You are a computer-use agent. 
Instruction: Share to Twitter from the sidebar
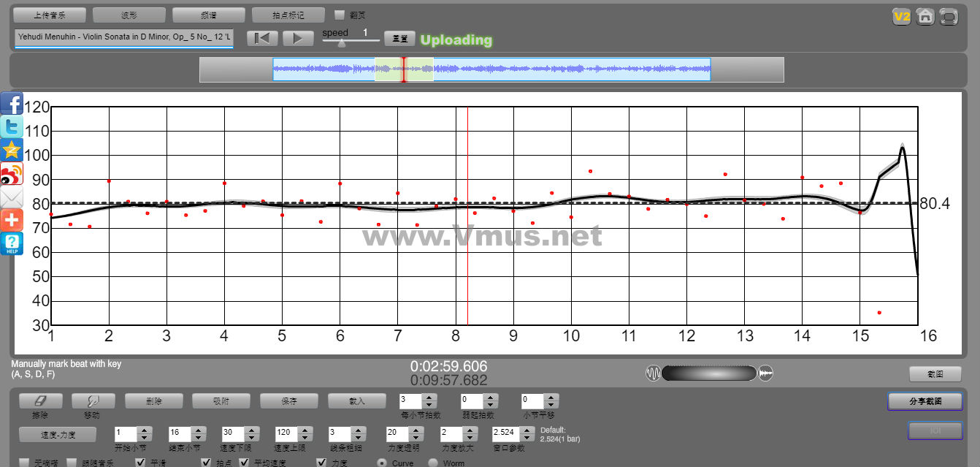point(12,126)
